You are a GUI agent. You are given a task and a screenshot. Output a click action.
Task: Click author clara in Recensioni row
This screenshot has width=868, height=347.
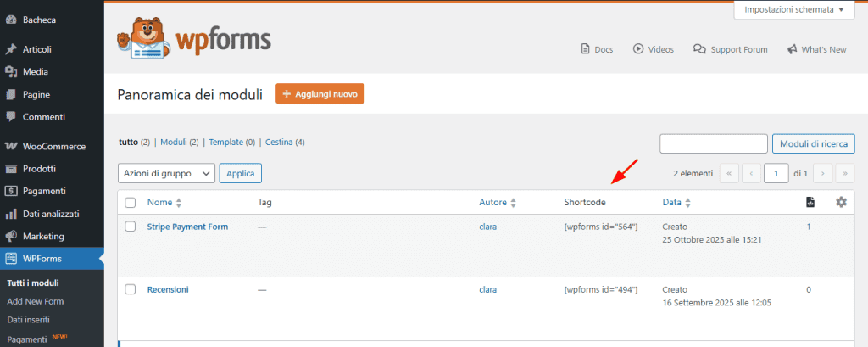click(x=487, y=289)
